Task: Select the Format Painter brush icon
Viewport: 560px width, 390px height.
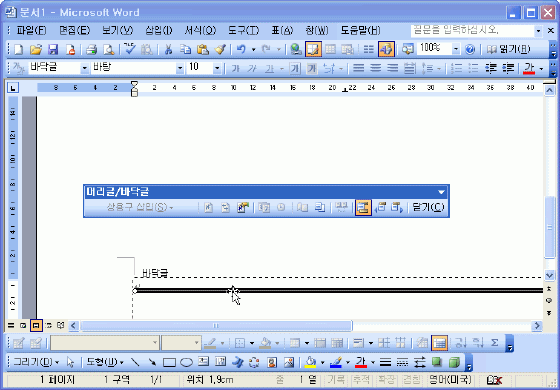Action: pyautogui.click(x=220, y=49)
